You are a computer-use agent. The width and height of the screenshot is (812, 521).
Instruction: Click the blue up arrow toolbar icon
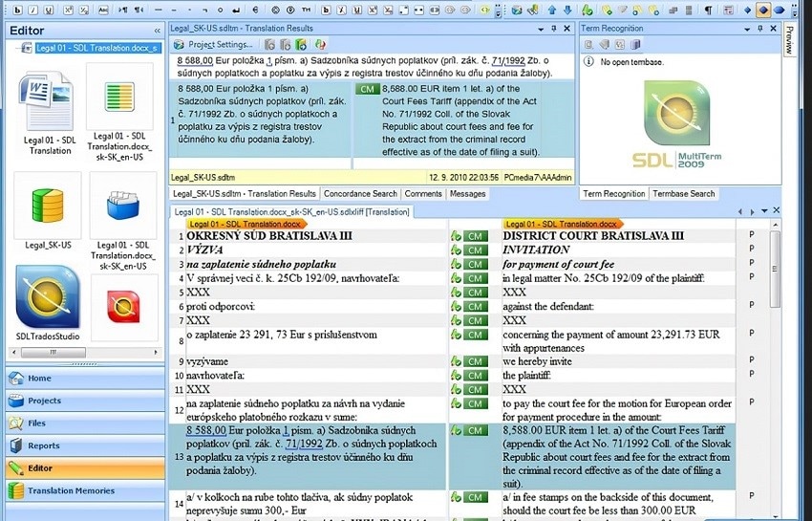tap(552, 10)
